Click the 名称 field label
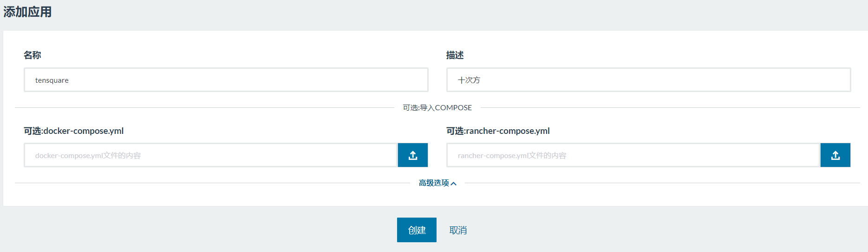 coord(33,55)
